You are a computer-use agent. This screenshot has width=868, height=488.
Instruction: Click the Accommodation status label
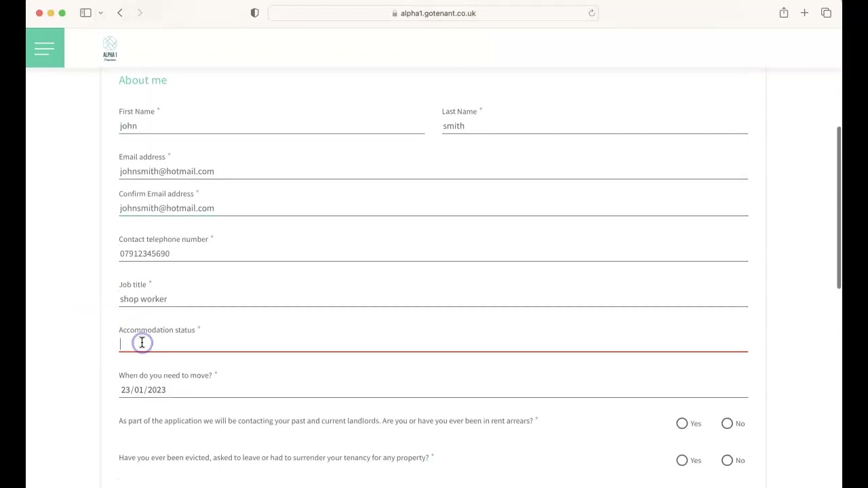click(157, 330)
